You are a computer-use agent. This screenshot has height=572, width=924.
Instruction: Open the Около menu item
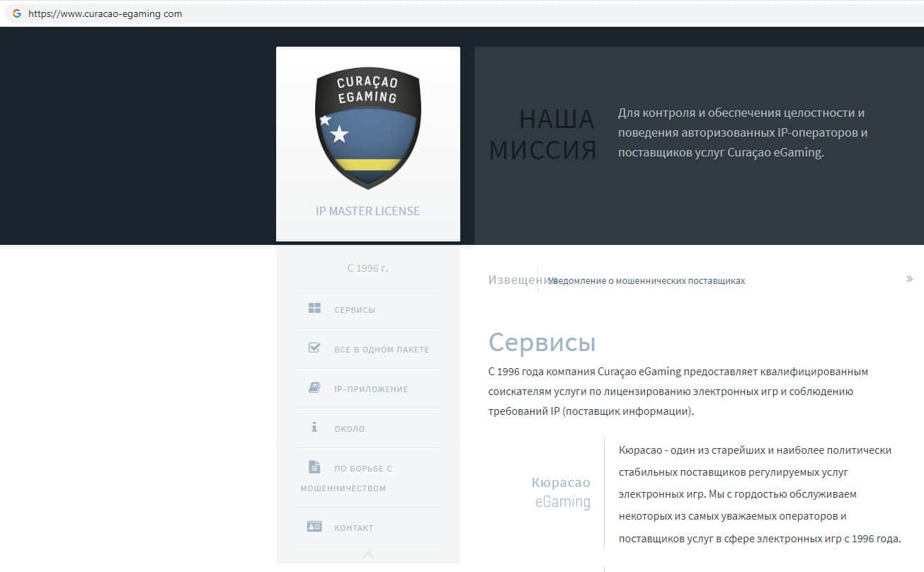[x=367, y=428]
